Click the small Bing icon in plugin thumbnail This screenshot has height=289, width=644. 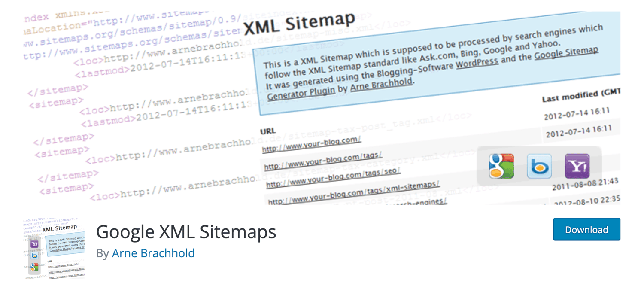(x=34, y=256)
